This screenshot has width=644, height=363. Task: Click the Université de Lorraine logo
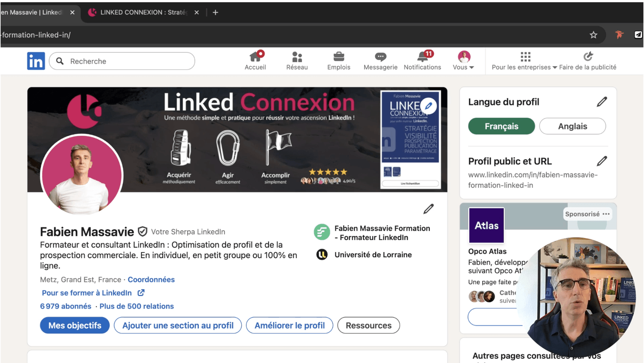[x=322, y=255]
